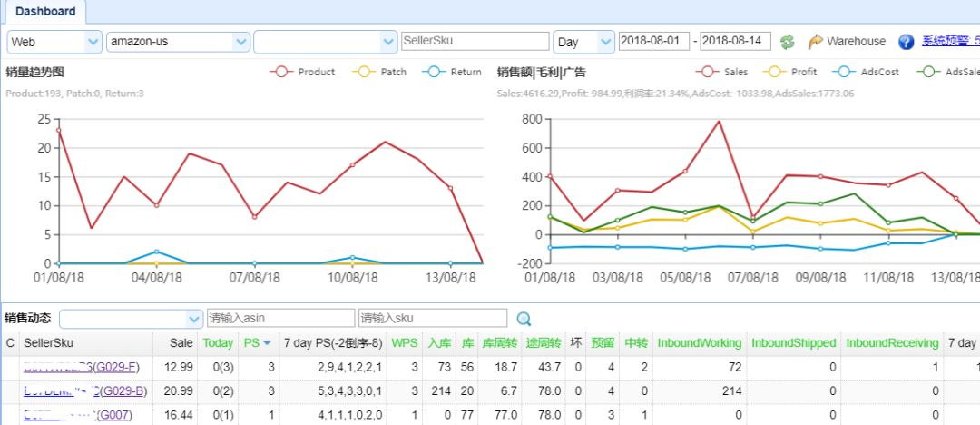Click the SellerSku filter field
This screenshot has width=980, height=425.
475,41
